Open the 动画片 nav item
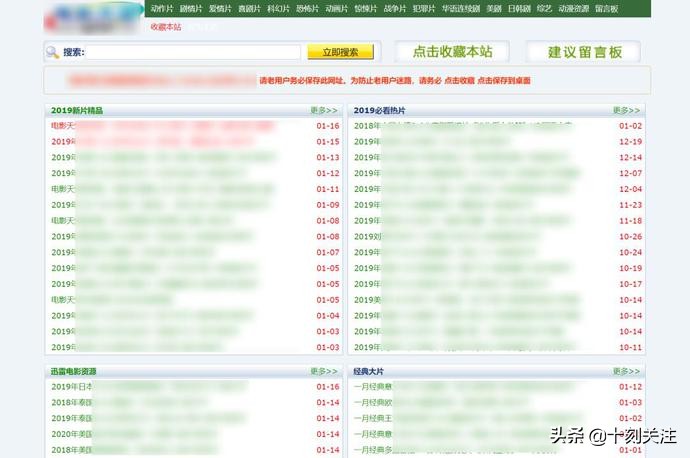 point(336,8)
